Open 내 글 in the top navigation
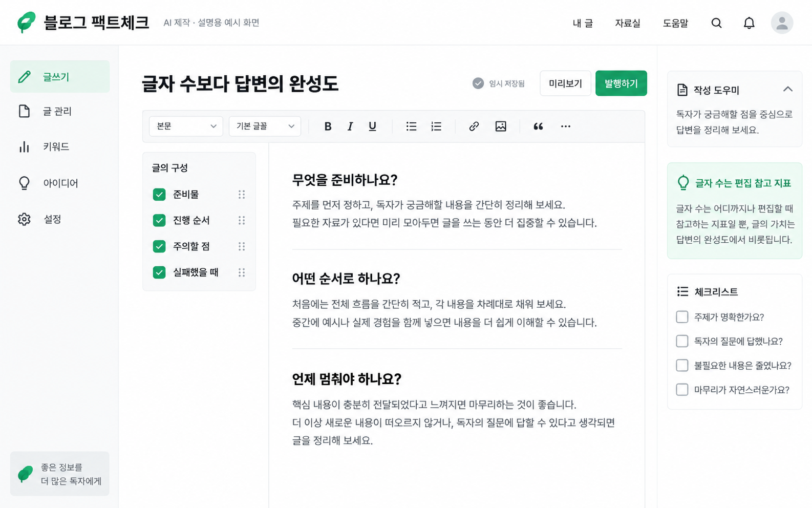The width and height of the screenshot is (812, 508). [583, 23]
